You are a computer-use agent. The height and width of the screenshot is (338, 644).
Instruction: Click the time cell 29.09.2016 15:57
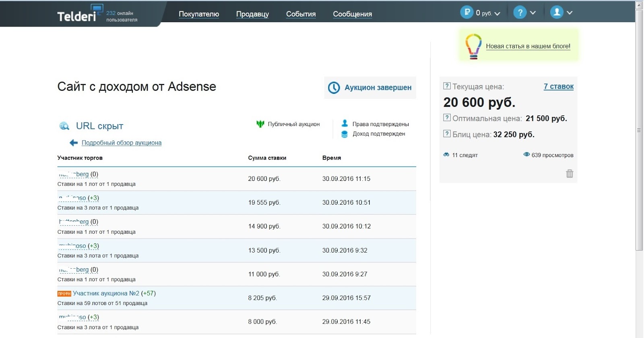(x=346, y=298)
